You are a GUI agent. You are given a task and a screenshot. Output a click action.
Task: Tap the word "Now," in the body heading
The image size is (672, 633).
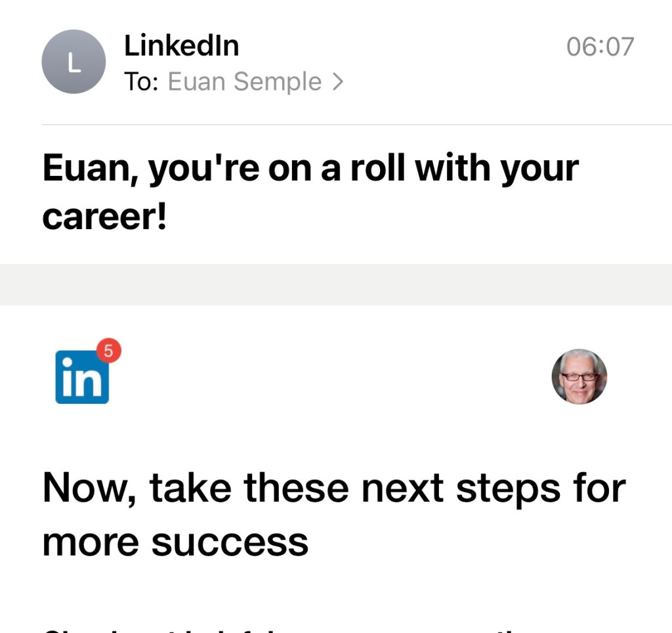(x=90, y=489)
